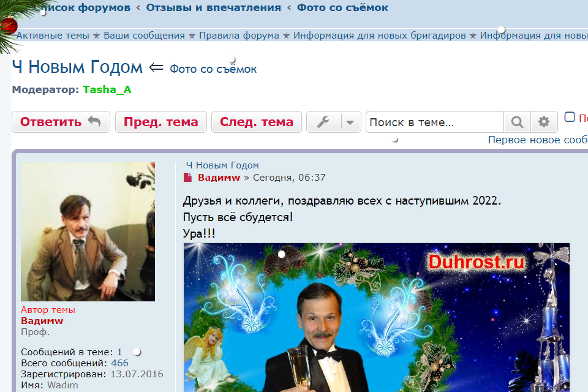This screenshot has width=588, height=392.
Task: Open the New Year greeting image
Action: tap(377, 317)
